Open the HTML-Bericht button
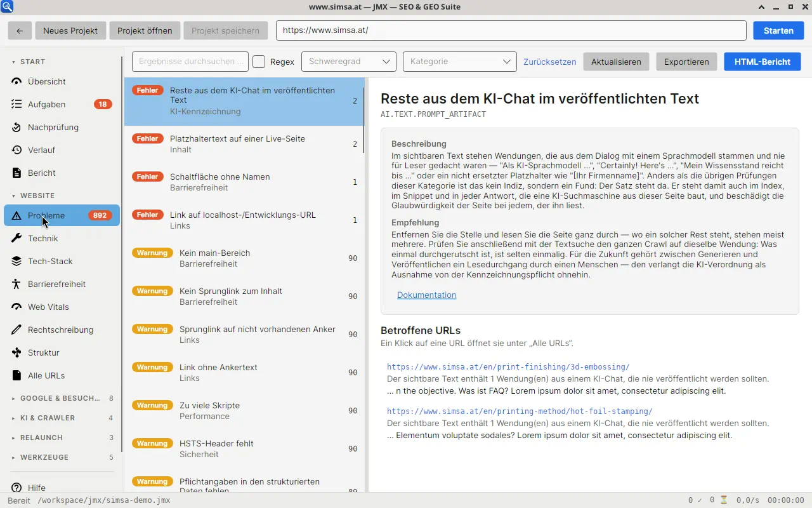812x508 pixels. point(763,62)
